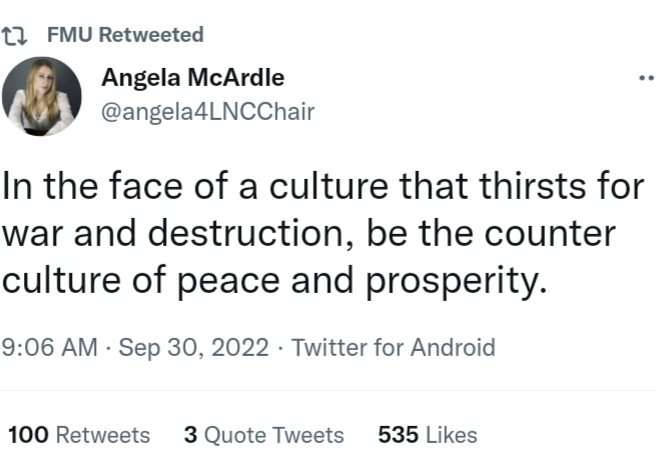Click the retweet arrows icon beside FMU Retweeted

pos(14,36)
